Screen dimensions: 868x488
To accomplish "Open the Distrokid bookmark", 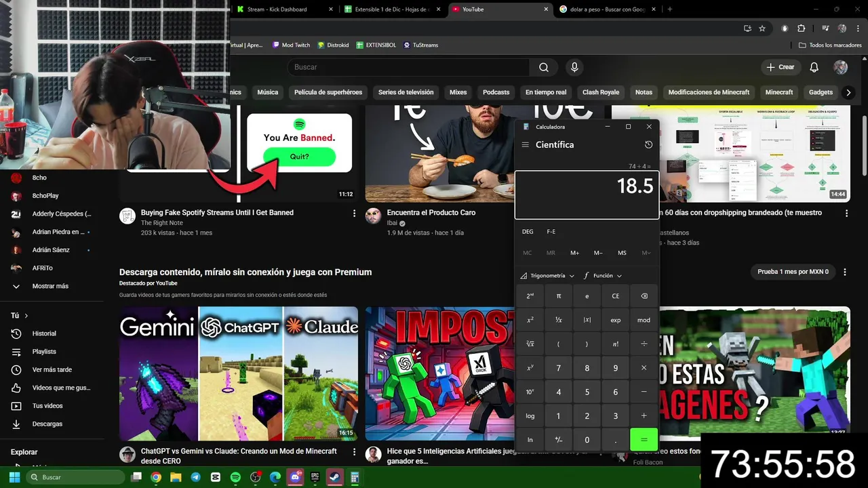I will click(332, 45).
